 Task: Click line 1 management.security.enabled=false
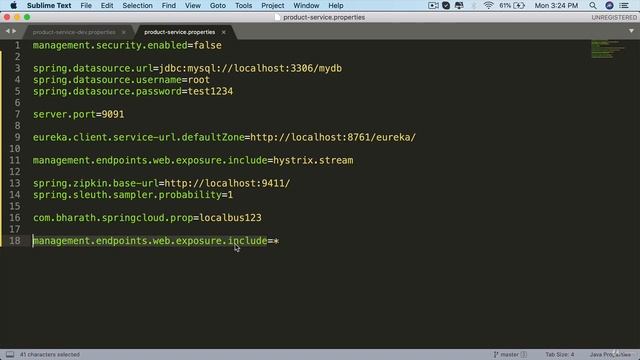pyautogui.click(x=127, y=45)
